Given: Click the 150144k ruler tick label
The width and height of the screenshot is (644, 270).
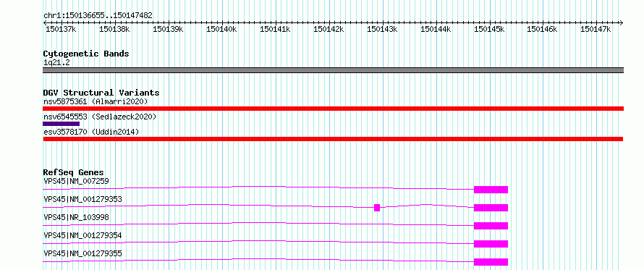Looking at the screenshot, I should click(436, 29).
